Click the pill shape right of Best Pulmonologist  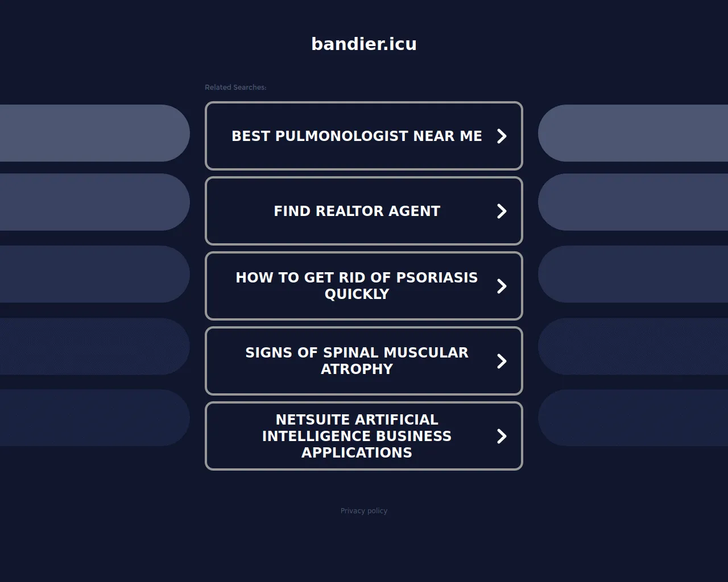tap(632, 133)
